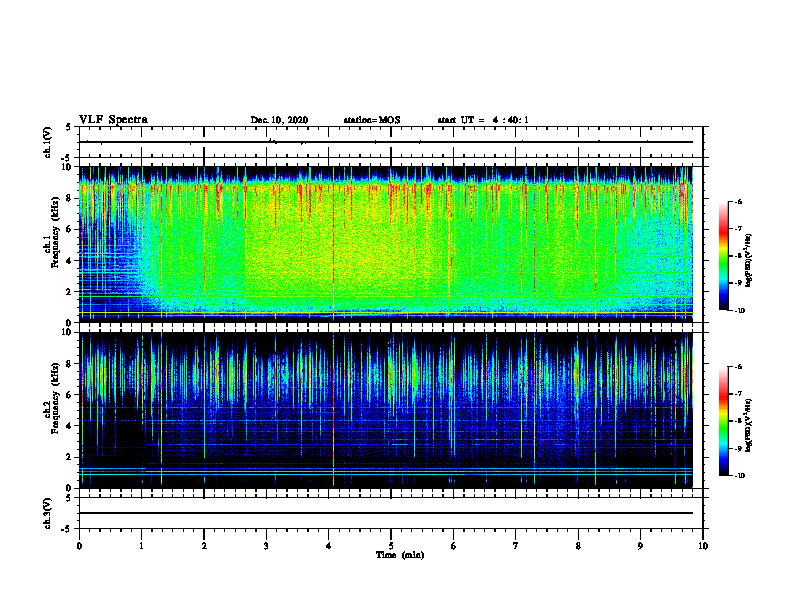Click the time axis tick label '5'

391,546
